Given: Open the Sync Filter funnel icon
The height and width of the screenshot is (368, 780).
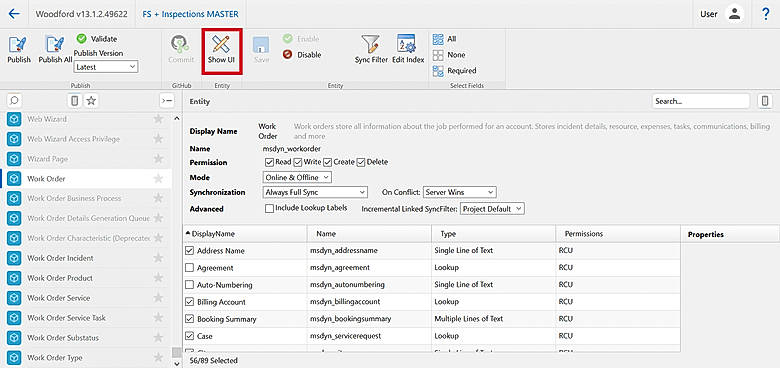Looking at the screenshot, I should (370, 44).
